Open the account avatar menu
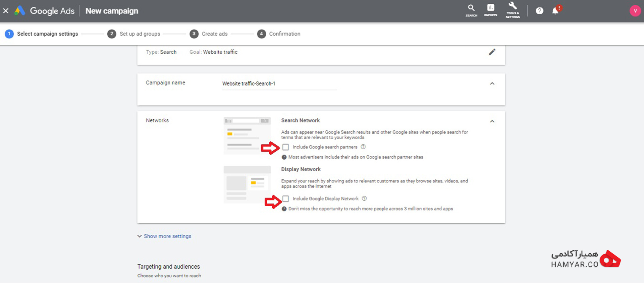Viewport: 644px width, 283px height. (x=635, y=11)
